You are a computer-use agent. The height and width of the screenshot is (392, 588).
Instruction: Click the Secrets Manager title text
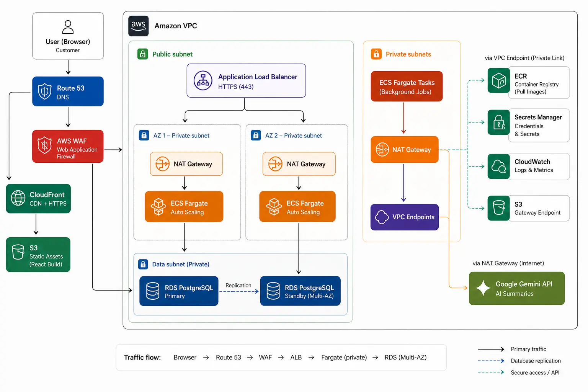[538, 118]
